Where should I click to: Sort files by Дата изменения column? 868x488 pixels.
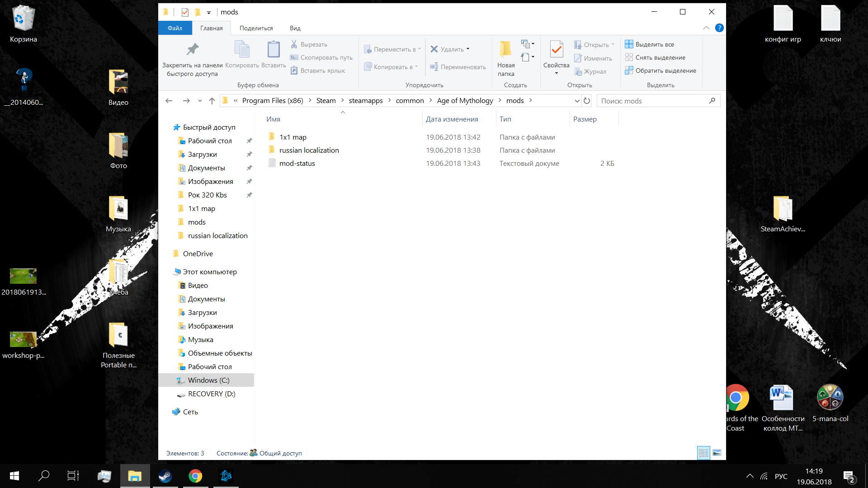(x=459, y=119)
